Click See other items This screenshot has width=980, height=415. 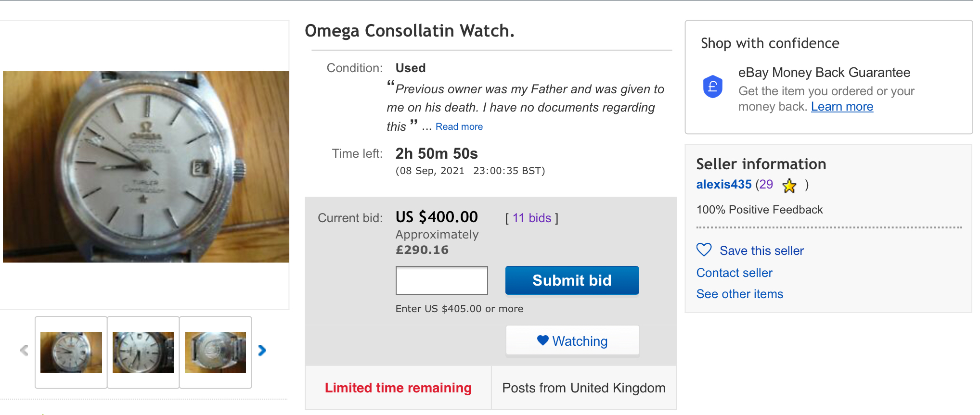tap(739, 294)
